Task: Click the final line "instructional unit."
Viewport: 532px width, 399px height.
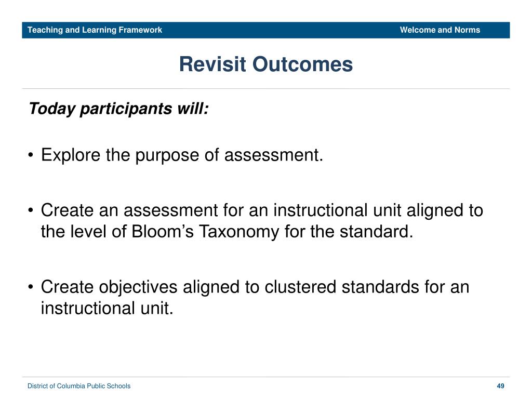Action: click(107, 309)
